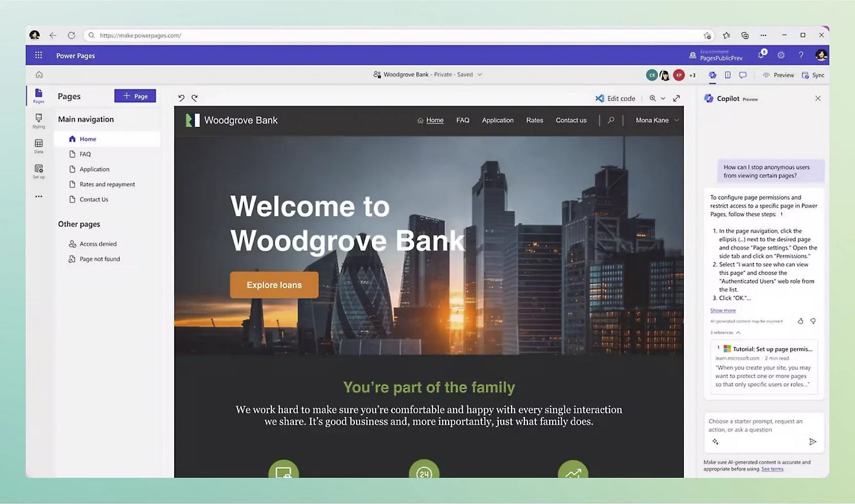Redo the last action
855x504 pixels.
pos(195,98)
